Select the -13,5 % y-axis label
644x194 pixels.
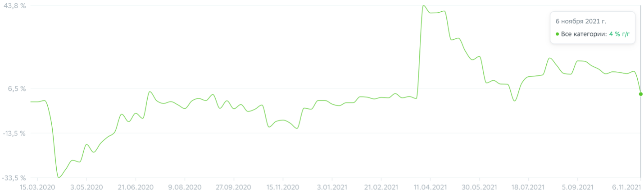tap(15, 133)
